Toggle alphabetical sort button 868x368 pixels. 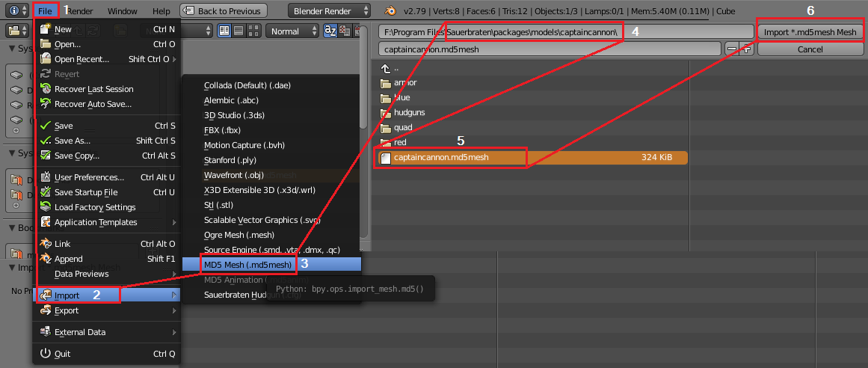coord(330,31)
